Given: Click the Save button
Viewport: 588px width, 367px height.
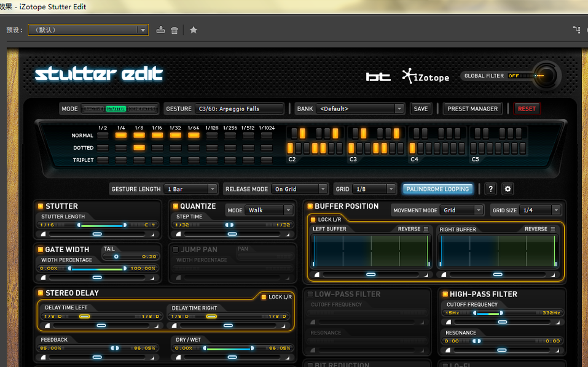Looking at the screenshot, I should click(x=421, y=109).
